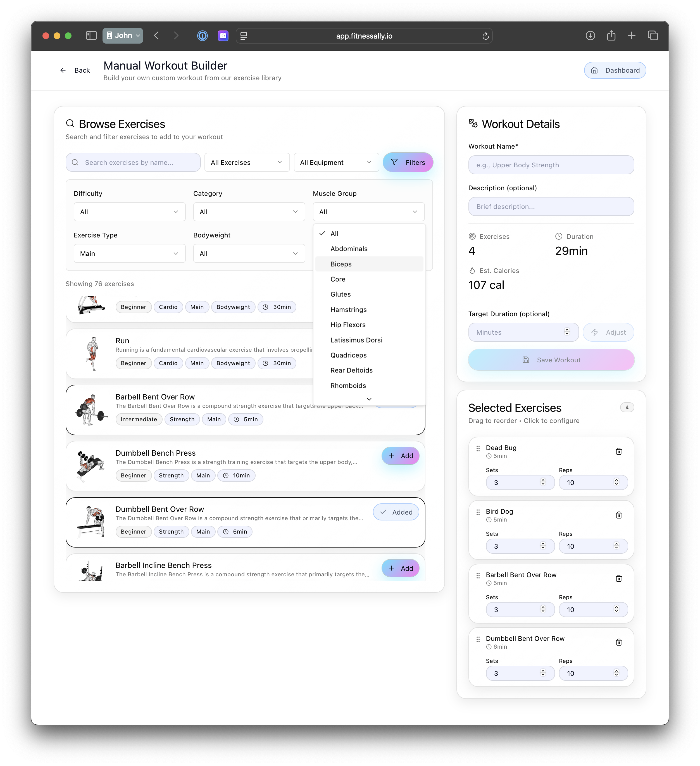The width and height of the screenshot is (700, 766).
Task: Grab the drag handle beside Barbell Bent Over Row
Action: [x=478, y=576]
